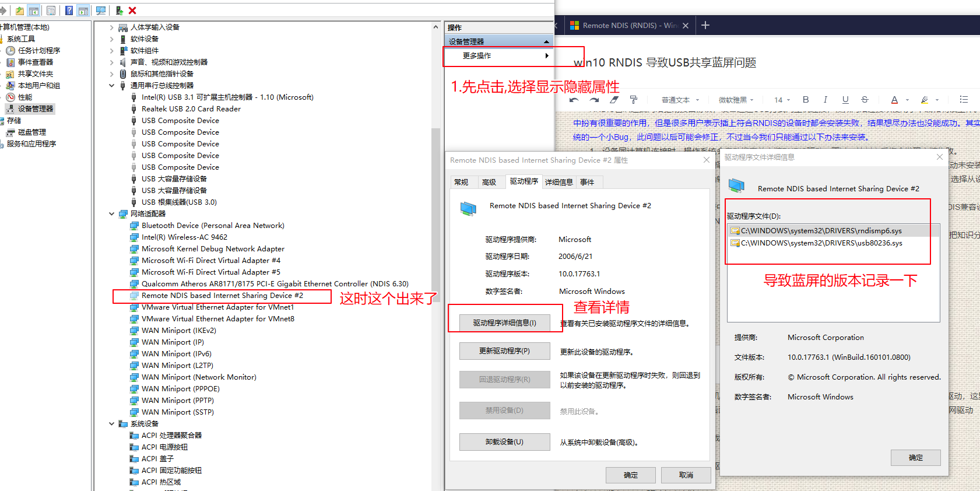980x491 pixels.
Task: Open the 微软雅黑 font dropdown
Action: (x=736, y=100)
